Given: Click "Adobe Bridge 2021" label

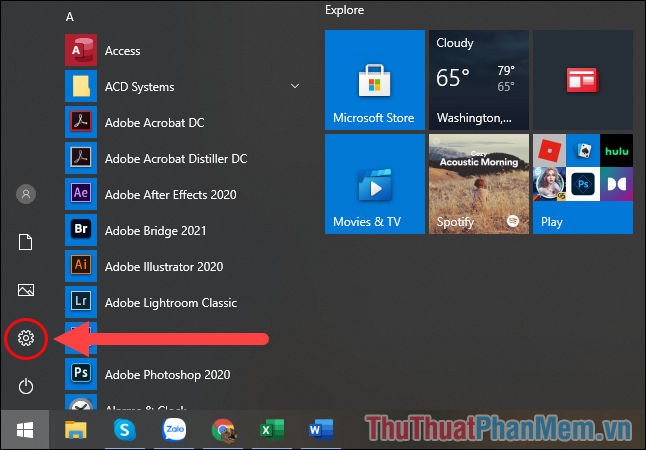Looking at the screenshot, I should (x=155, y=231).
